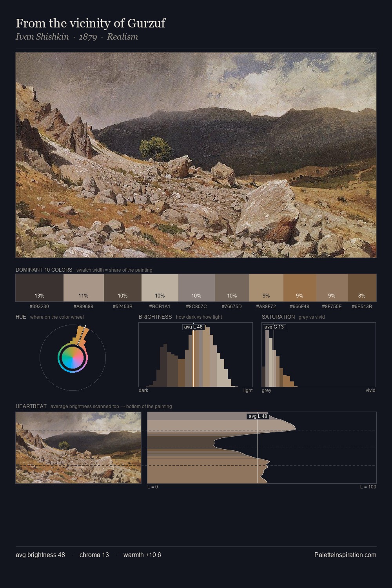Screen dimensions: 392x588
Task: Click the 'warmth +10.6' footer stat
Action: point(142,555)
